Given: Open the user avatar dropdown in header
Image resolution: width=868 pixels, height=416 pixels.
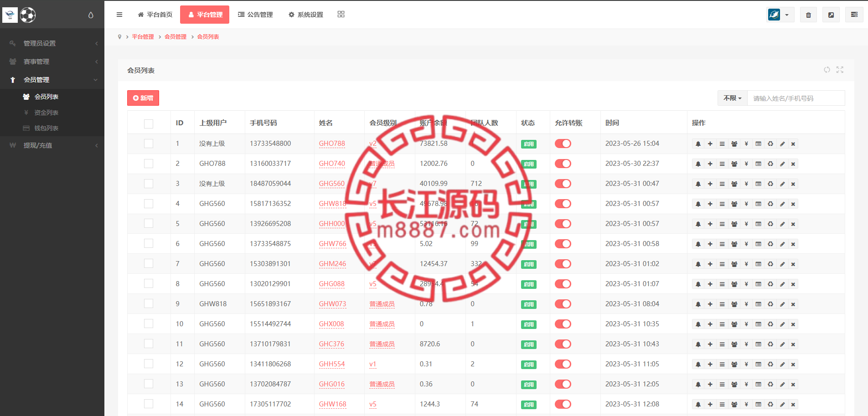Looking at the screenshot, I should tap(780, 15).
